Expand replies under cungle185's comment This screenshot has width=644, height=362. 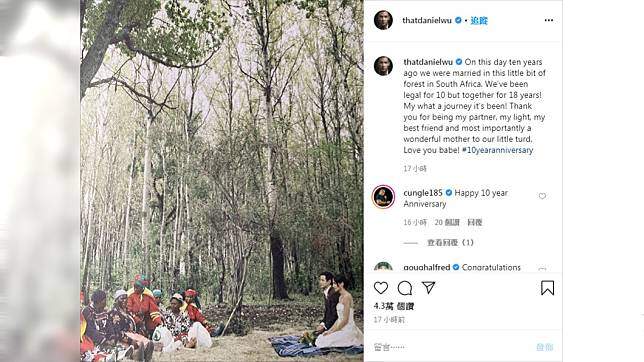pyautogui.click(x=450, y=242)
